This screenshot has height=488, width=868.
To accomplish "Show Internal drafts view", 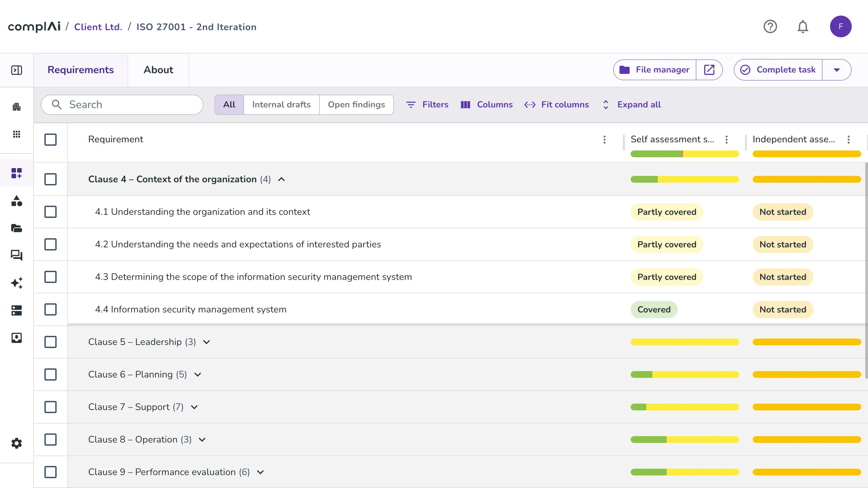I will coord(281,105).
